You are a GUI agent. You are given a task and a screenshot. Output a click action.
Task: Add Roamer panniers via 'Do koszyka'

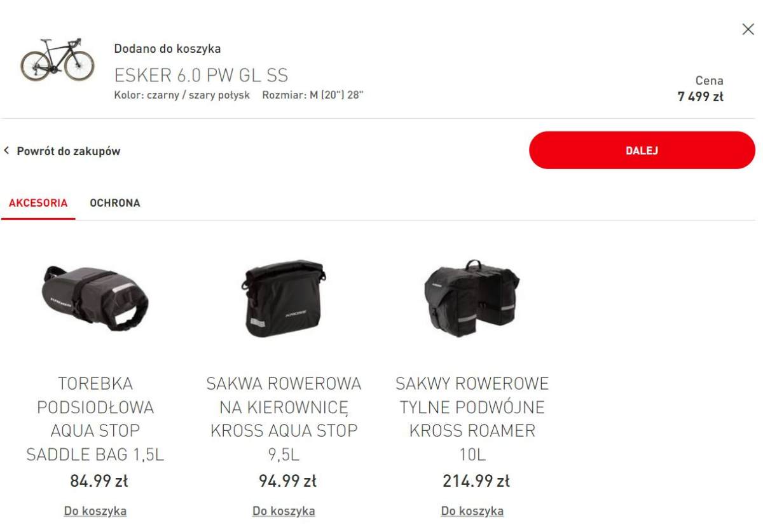(472, 511)
